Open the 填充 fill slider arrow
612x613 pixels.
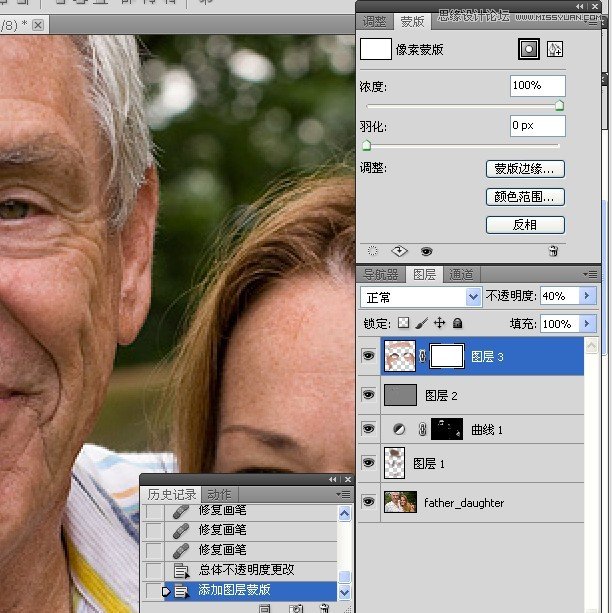tap(587, 323)
